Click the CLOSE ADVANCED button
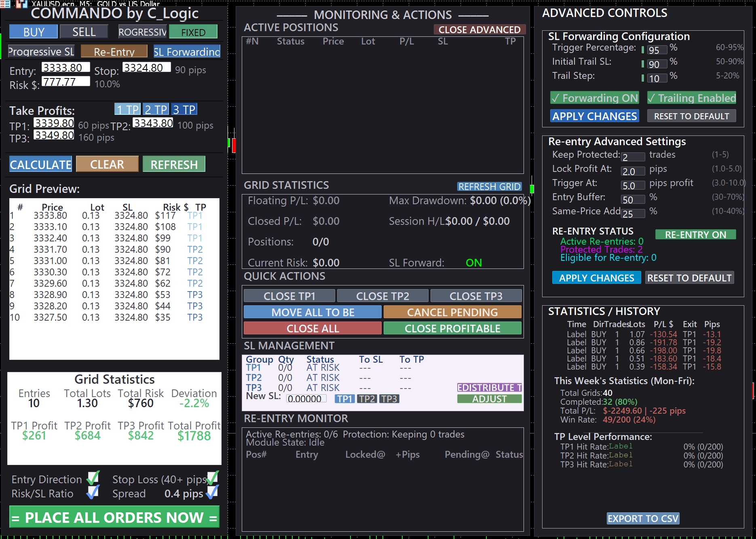This screenshot has width=756, height=539. pyautogui.click(x=479, y=30)
